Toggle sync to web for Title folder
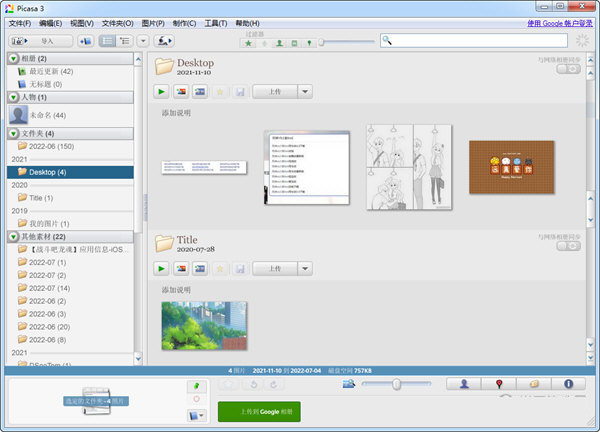Viewport: 600px width, 432px height. tap(567, 246)
